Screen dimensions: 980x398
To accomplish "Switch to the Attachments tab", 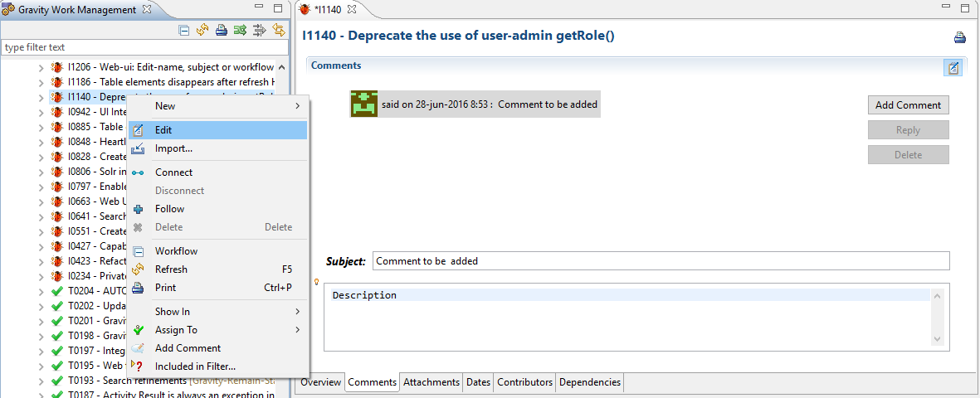I will coord(431,382).
